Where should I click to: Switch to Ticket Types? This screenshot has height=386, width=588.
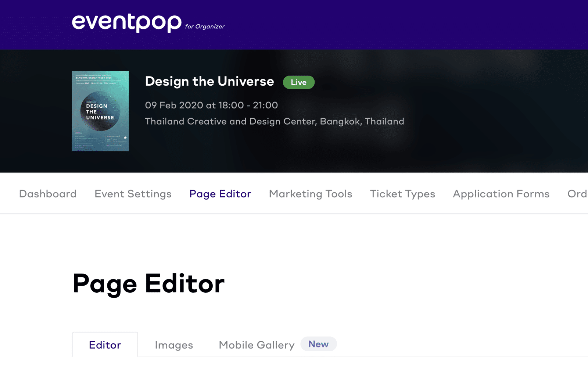[402, 194]
